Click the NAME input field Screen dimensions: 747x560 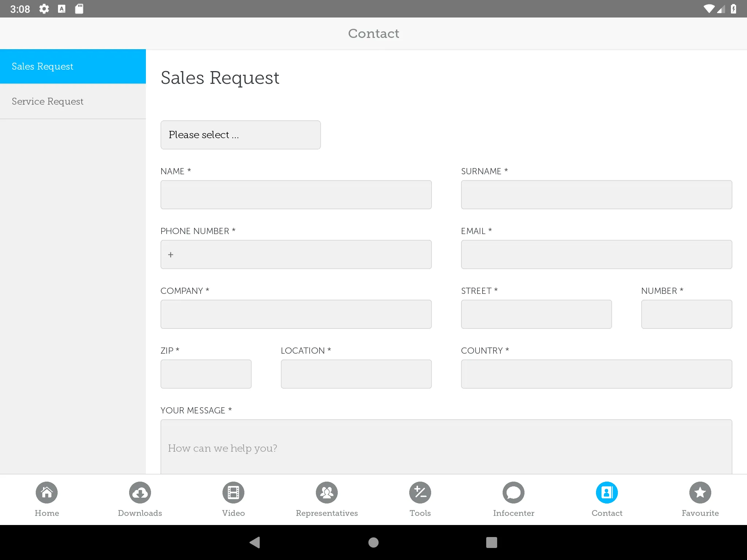coord(296,194)
